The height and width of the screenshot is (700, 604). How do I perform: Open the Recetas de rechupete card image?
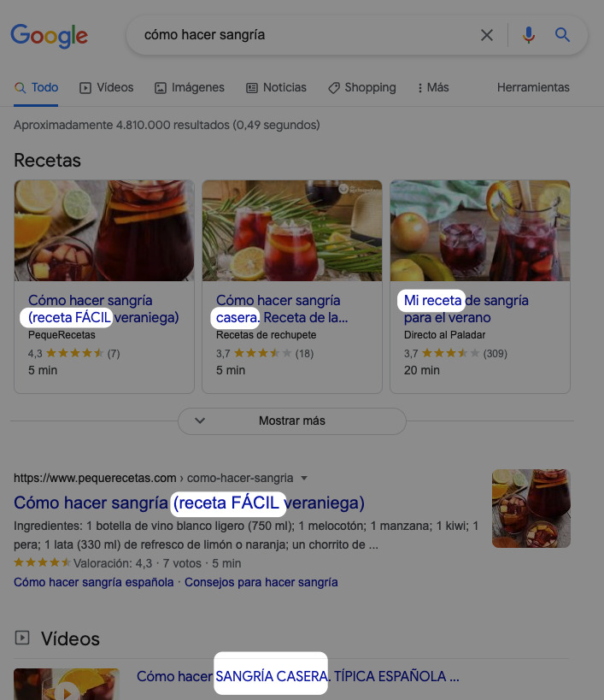(292, 231)
